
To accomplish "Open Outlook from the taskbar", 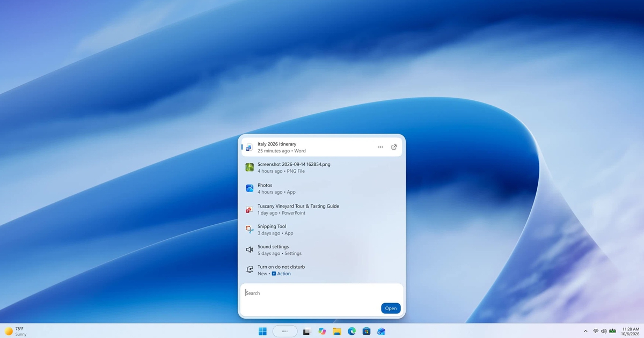I will (x=381, y=331).
